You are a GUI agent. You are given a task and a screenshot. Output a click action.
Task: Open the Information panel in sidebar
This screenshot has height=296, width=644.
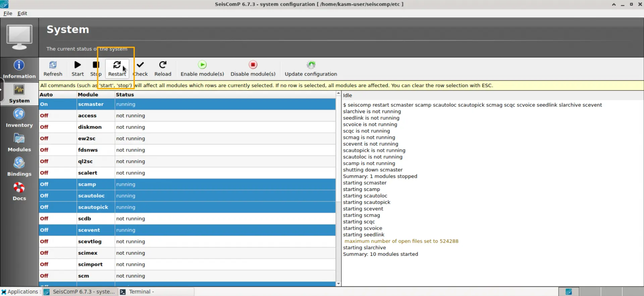(x=19, y=69)
